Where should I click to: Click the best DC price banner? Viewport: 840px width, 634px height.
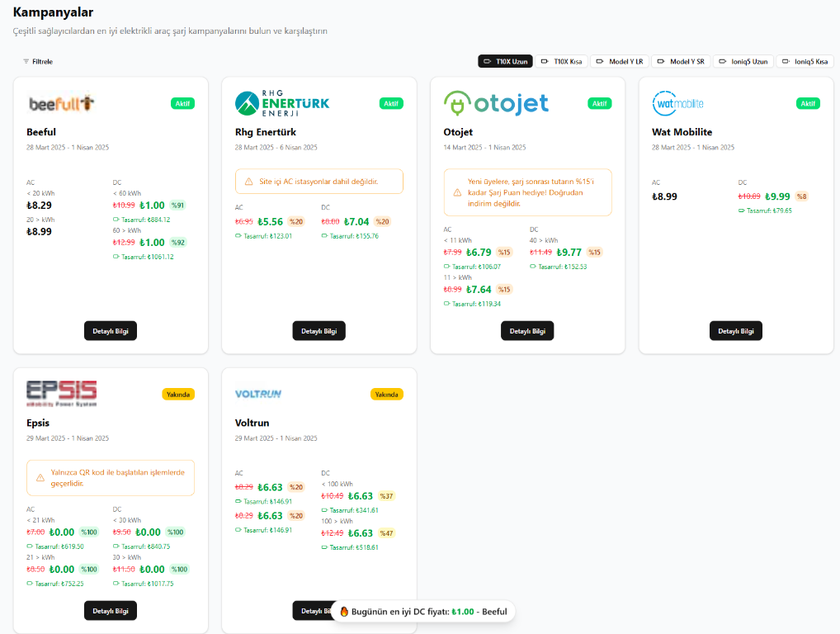[x=423, y=612]
